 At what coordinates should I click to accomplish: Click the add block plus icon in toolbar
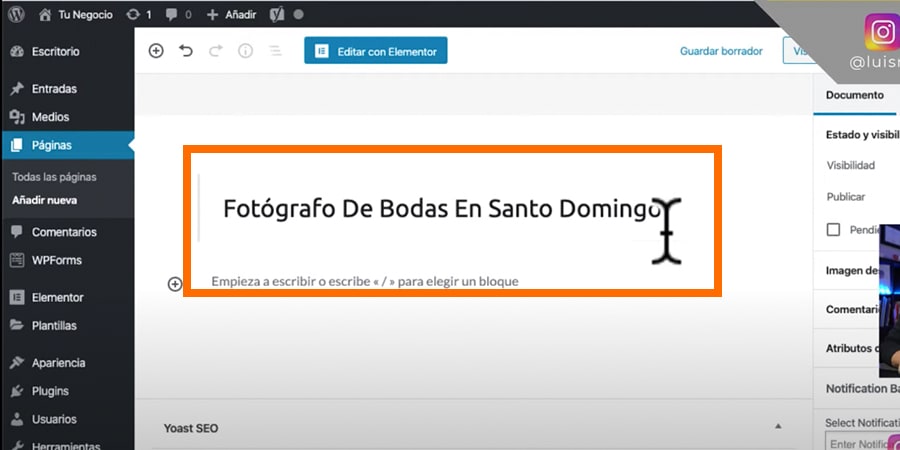[156, 51]
